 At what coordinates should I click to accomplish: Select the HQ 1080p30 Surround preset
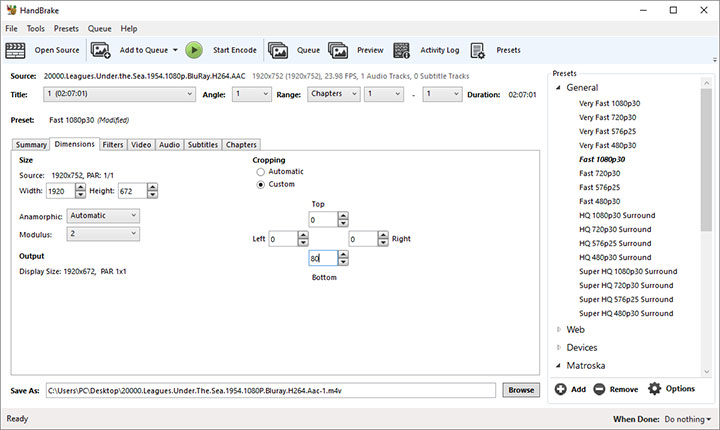[x=617, y=215]
